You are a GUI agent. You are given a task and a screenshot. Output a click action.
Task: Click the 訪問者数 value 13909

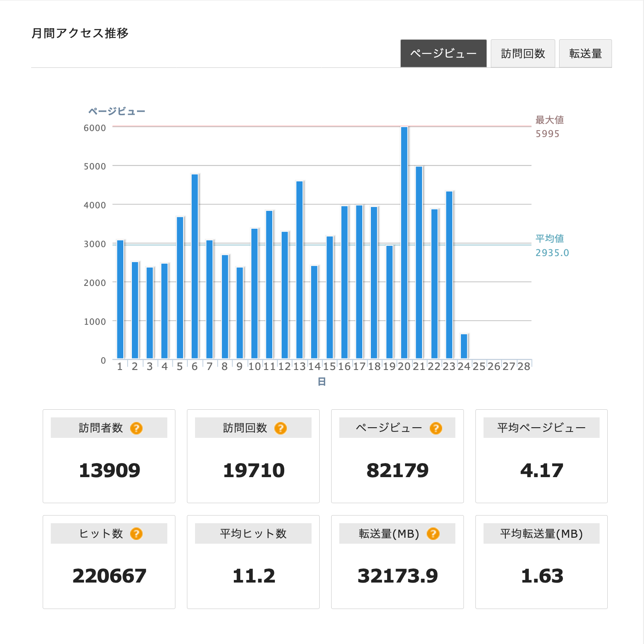pos(109,470)
